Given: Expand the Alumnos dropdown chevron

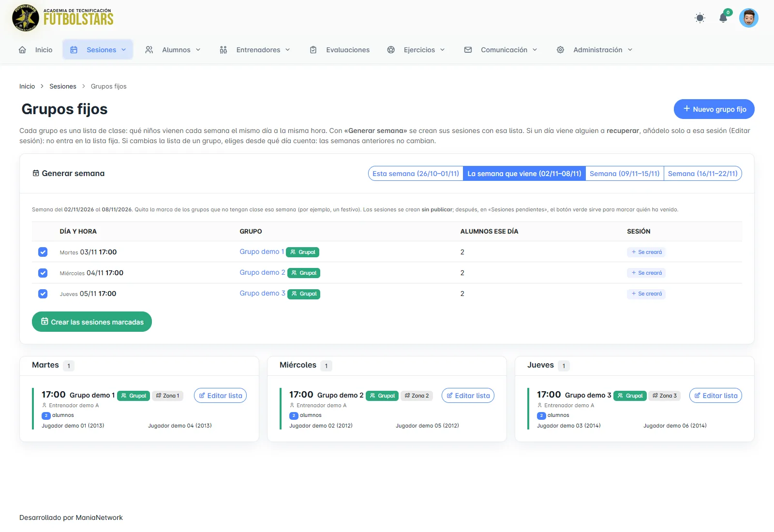Looking at the screenshot, I should pos(198,50).
